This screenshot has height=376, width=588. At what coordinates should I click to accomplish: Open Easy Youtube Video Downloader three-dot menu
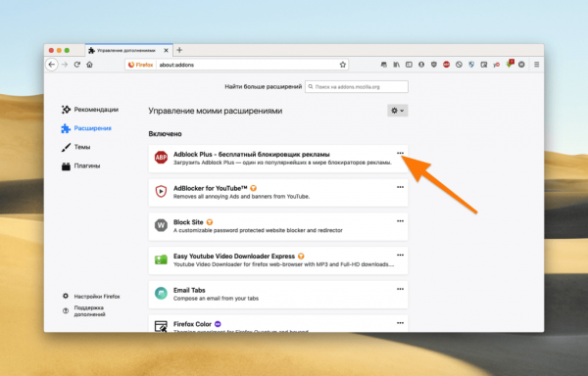click(x=400, y=255)
